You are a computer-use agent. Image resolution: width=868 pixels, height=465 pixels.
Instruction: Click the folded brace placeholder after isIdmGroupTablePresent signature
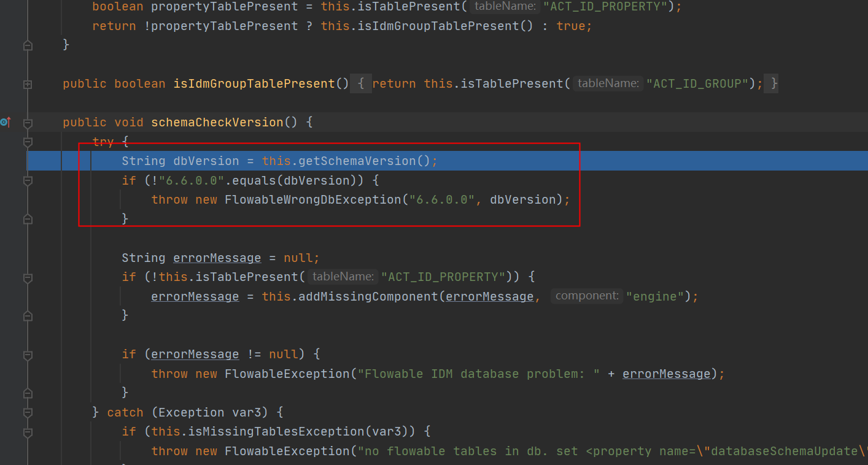pos(360,83)
